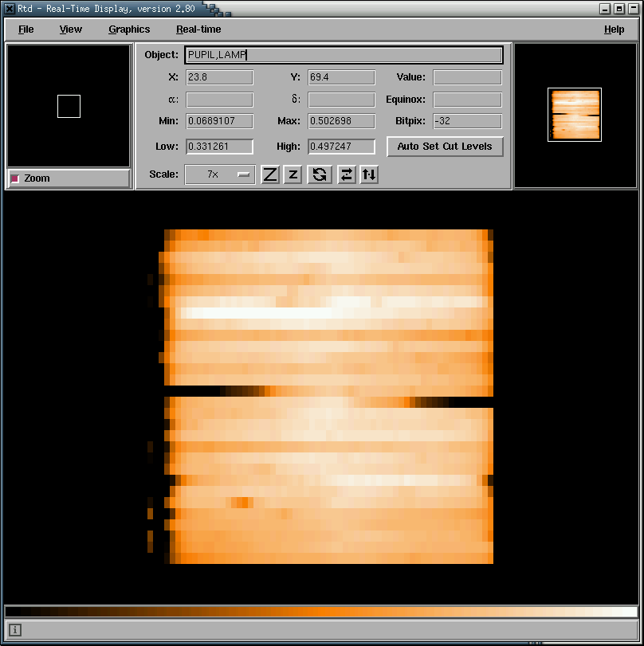This screenshot has height=646, width=644.
Task: Click the rotate image icon
Action: [x=320, y=175]
